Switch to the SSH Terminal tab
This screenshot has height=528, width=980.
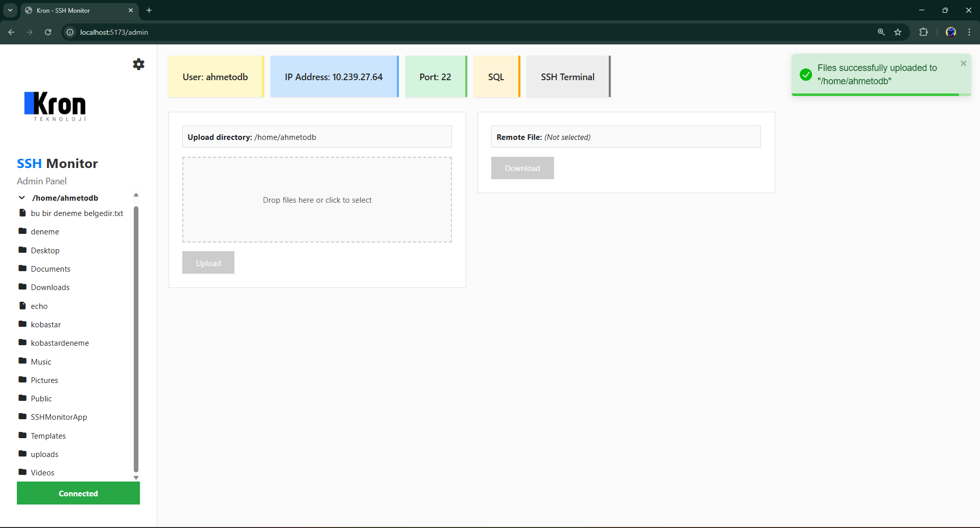(x=567, y=77)
